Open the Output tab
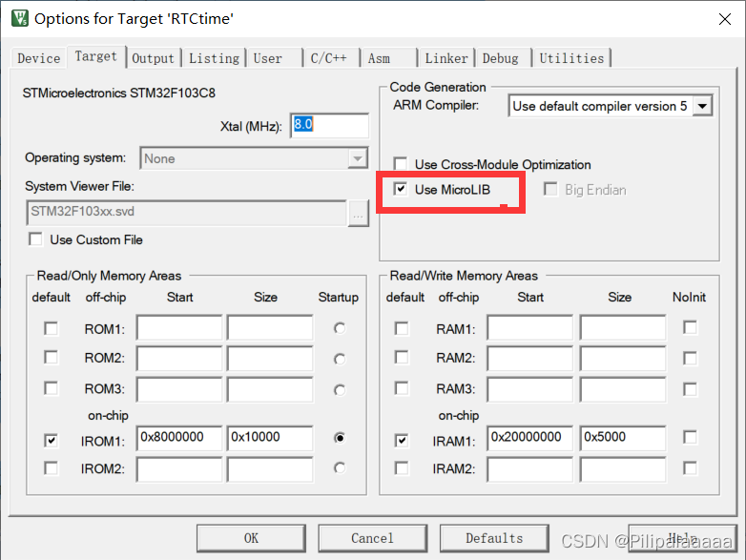The width and height of the screenshot is (746, 560). tap(154, 58)
